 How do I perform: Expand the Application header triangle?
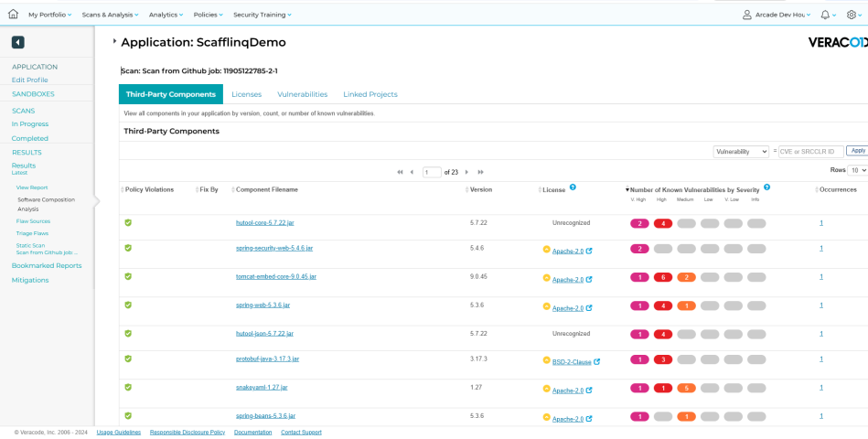coord(114,41)
